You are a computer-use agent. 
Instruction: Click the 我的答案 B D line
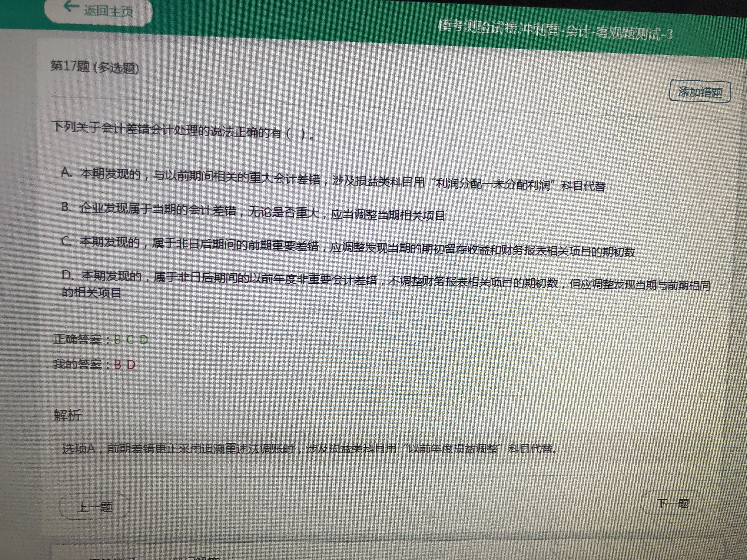pos(94,365)
